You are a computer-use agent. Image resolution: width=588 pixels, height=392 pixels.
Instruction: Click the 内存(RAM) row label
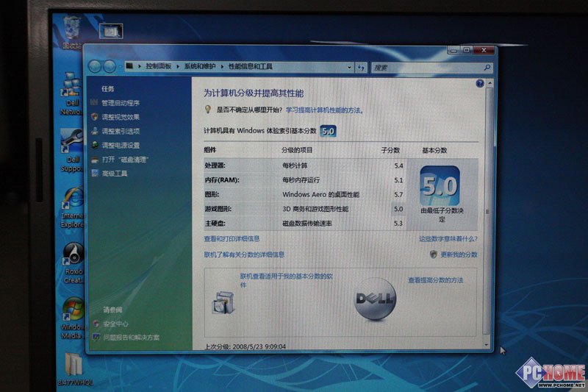[222, 180]
